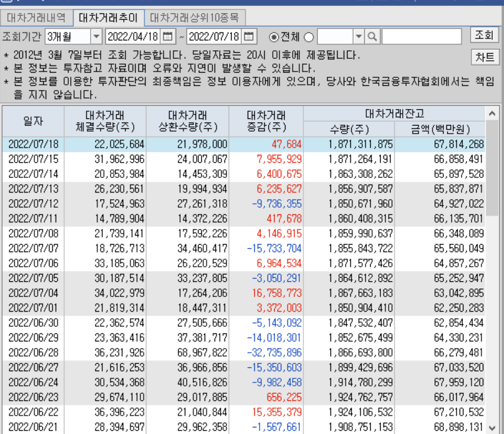Viewport: 504px width, 434px height.
Task: Click the 대차거래 상환수량(주) column header
Action: tap(187, 121)
